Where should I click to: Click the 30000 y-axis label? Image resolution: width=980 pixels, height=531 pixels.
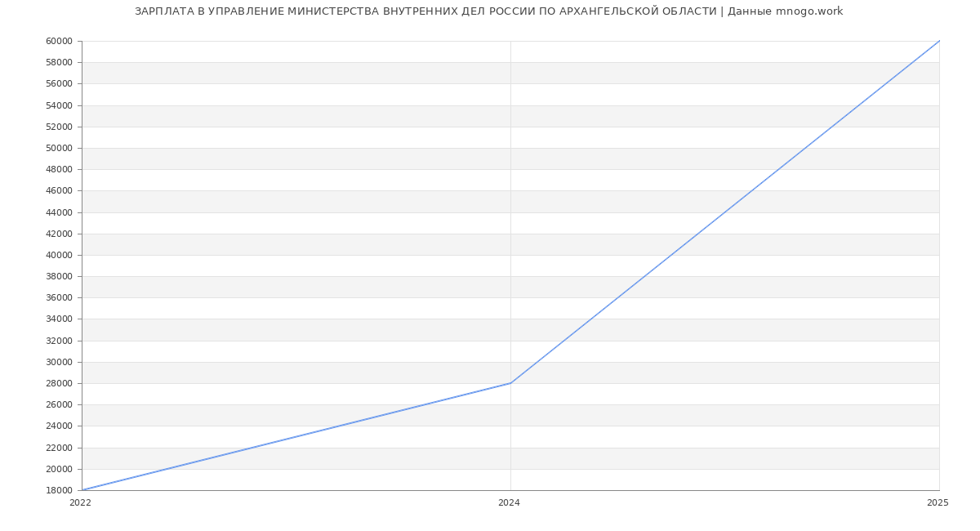point(59,363)
